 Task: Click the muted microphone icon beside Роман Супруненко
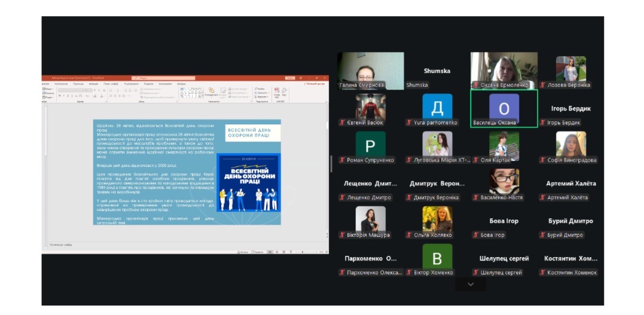pos(343,160)
